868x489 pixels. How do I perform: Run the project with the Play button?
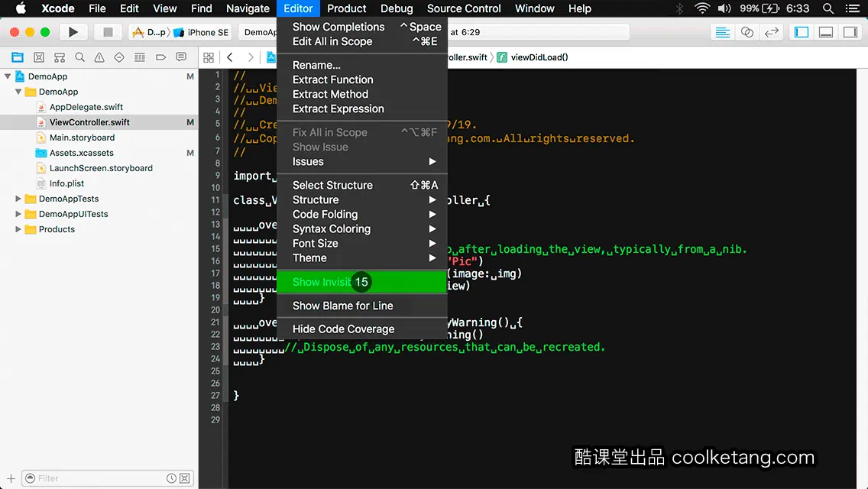pos(73,32)
